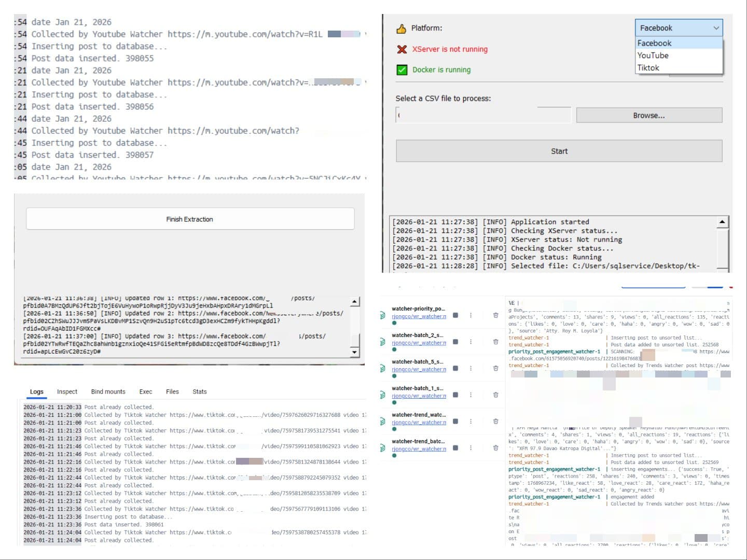Switch to the Inspect tab

(67, 392)
